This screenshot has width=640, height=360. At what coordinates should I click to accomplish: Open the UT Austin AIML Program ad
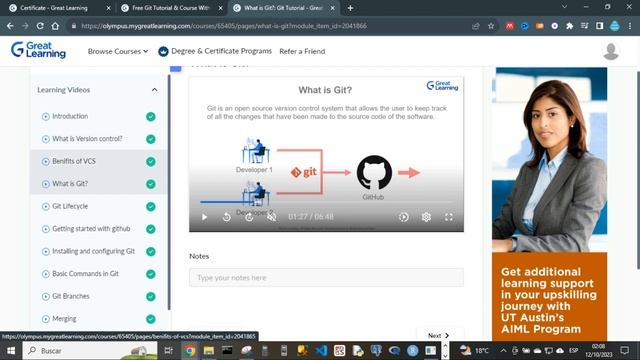coord(549,204)
